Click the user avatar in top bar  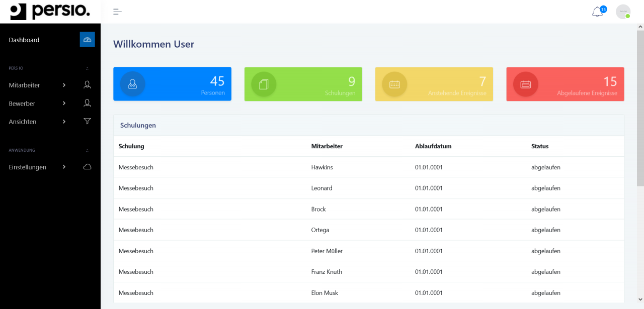pyautogui.click(x=623, y=12)
